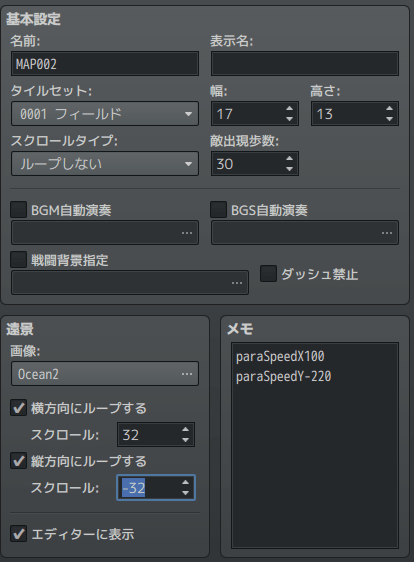Screen dimensions: 414x562
Task: Click inside the メモ text area
Action: click(x=315, y=445)
